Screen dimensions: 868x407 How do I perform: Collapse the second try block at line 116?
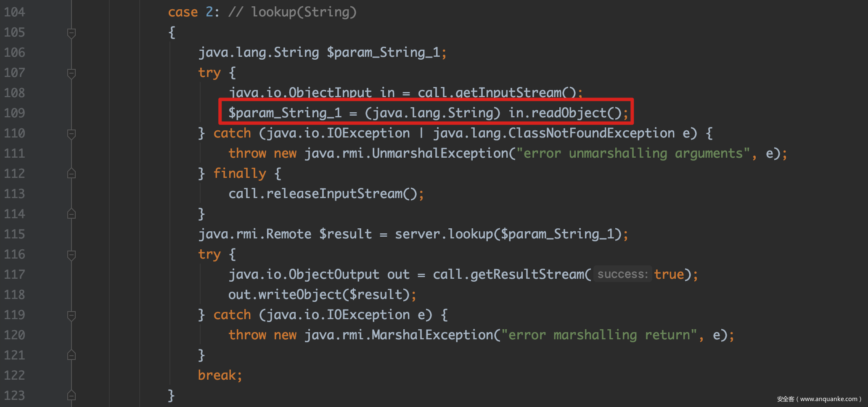tap(71, 255)
